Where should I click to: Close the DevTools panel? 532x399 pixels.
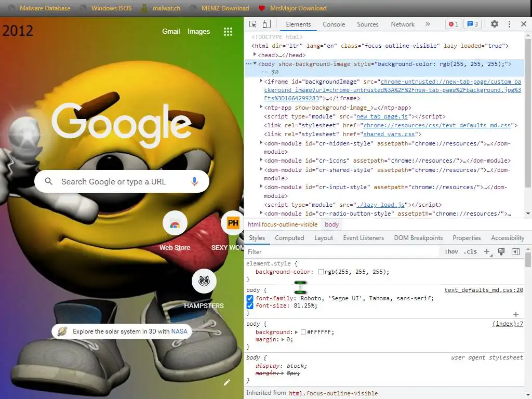[523, 24]
